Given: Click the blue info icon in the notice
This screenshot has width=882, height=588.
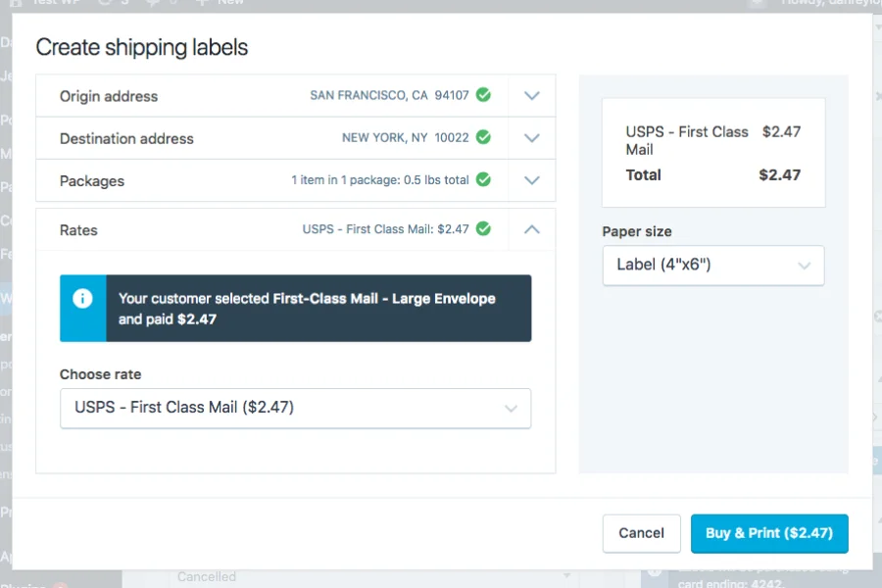Looking at the screenshot, I should pos(83,298).
